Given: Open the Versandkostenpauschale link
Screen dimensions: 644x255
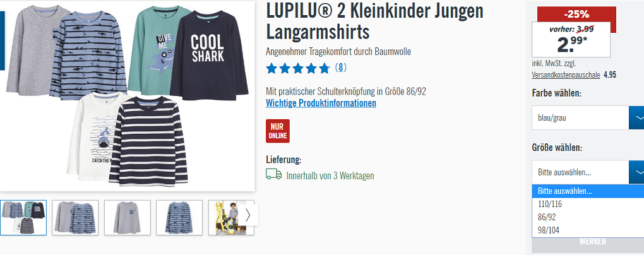Looking at the screenshot, I should click(x=566, y=75).
